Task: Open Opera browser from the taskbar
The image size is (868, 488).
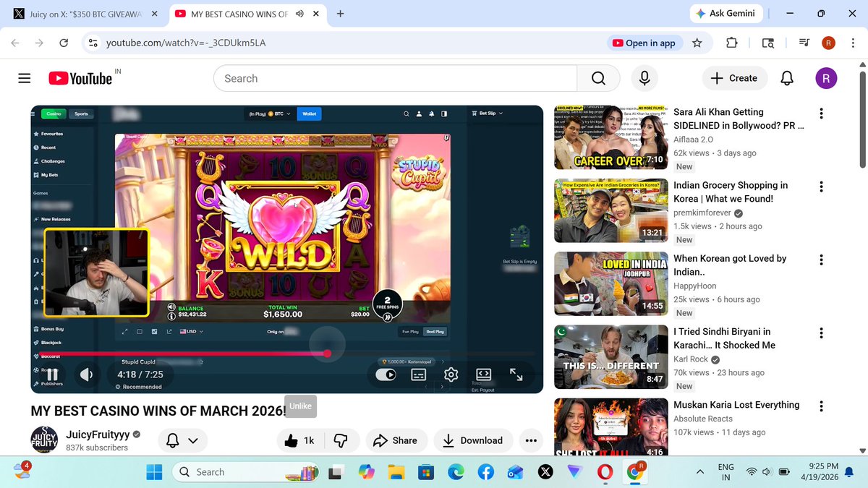Action: (x=605, y=472)
